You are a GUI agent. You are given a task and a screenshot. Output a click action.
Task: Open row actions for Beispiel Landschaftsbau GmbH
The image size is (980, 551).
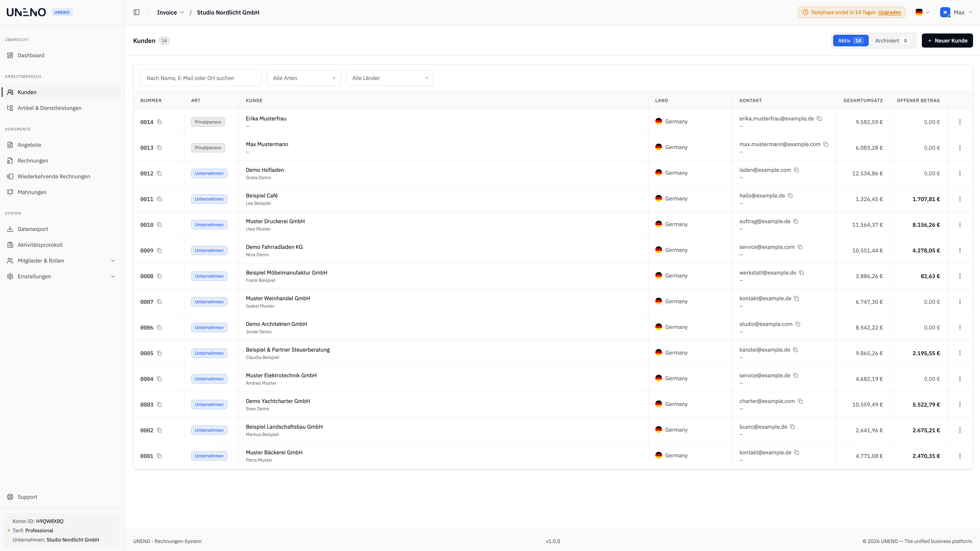(x=960, y=430)
